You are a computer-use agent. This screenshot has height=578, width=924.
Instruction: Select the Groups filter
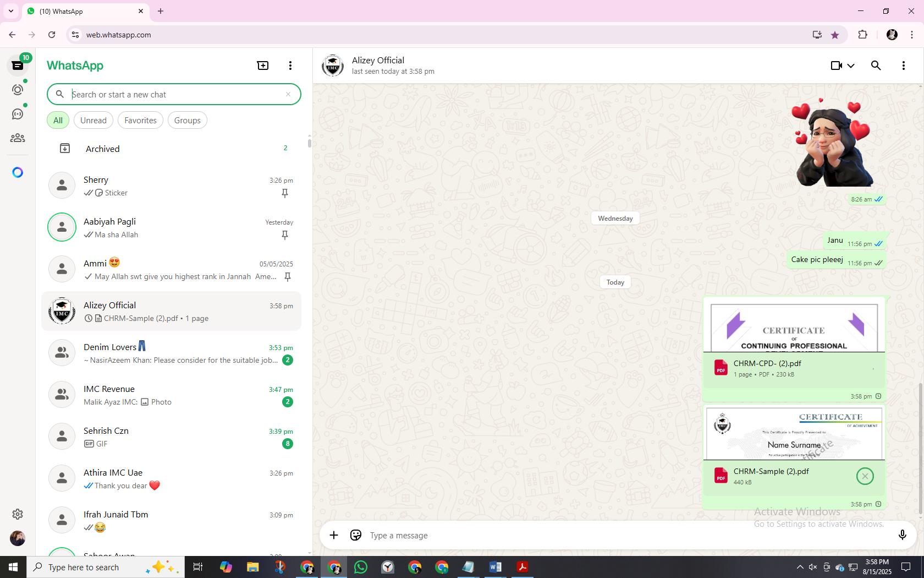187,120
